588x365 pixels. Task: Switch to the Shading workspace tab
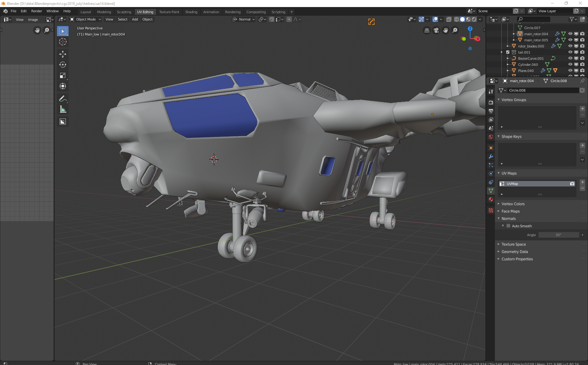point(191,12)
